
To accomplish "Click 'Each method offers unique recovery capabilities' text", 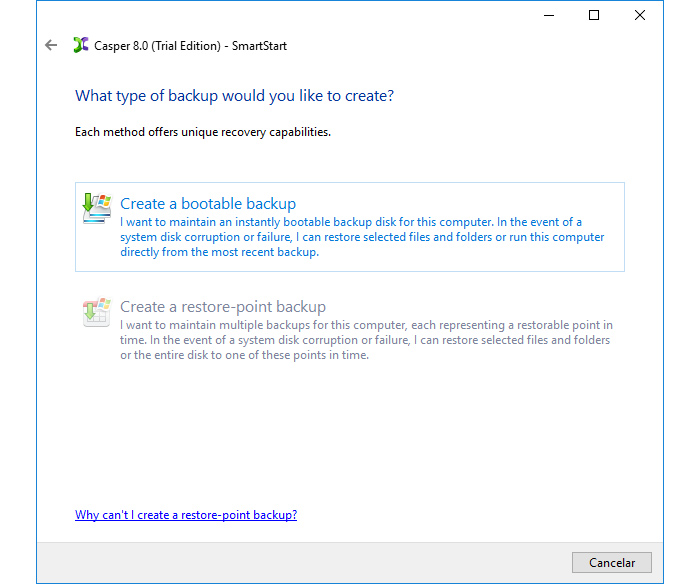I will [203, 132].
